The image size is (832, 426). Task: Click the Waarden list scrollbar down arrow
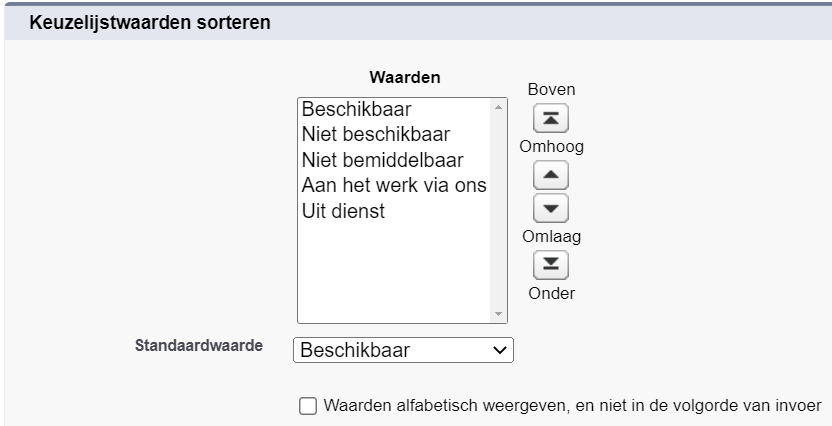point(498,314)
